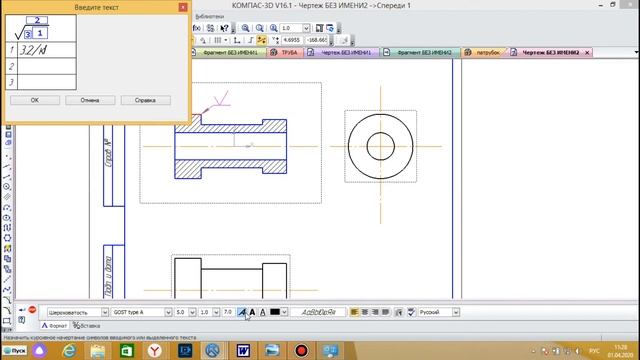Click OK in the Введите текст dialog
Image resolution: width=640 pixels, height=360 pixels.
[x=35, y=100]
